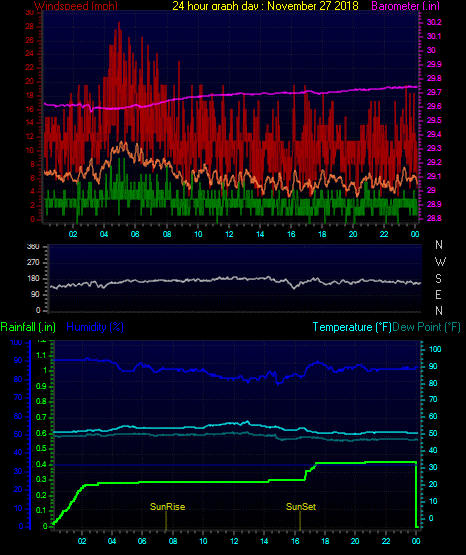Click the 24 hour graph day title

[265, 6]
